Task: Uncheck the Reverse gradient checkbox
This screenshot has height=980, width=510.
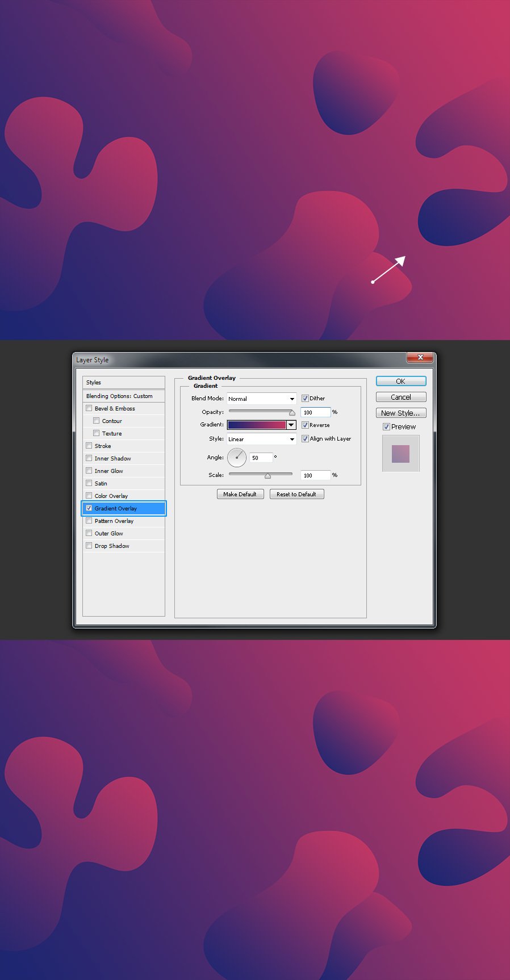Action: coord(305,425)
